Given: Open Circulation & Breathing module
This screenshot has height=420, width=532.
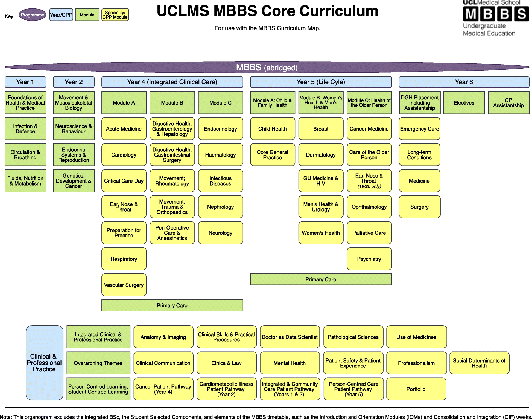Looking at the screenshot, I should coord(25,155).
